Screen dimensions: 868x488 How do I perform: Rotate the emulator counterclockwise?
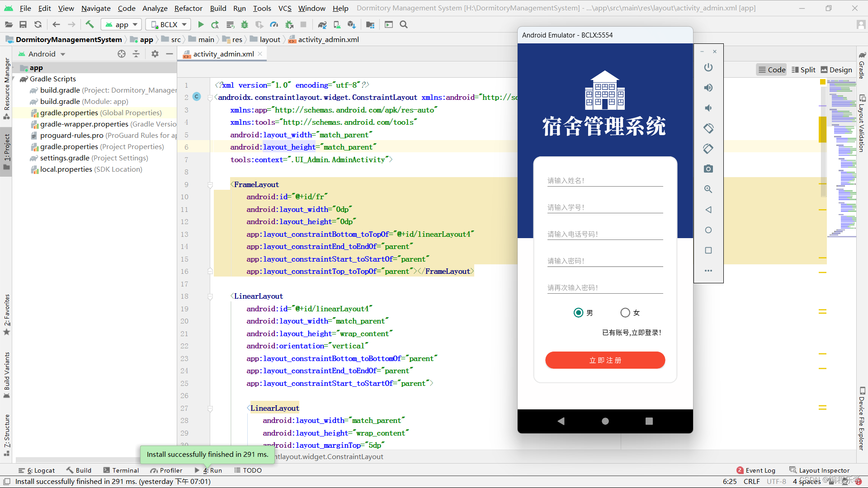pyautogui.click(x=708, y=128)
